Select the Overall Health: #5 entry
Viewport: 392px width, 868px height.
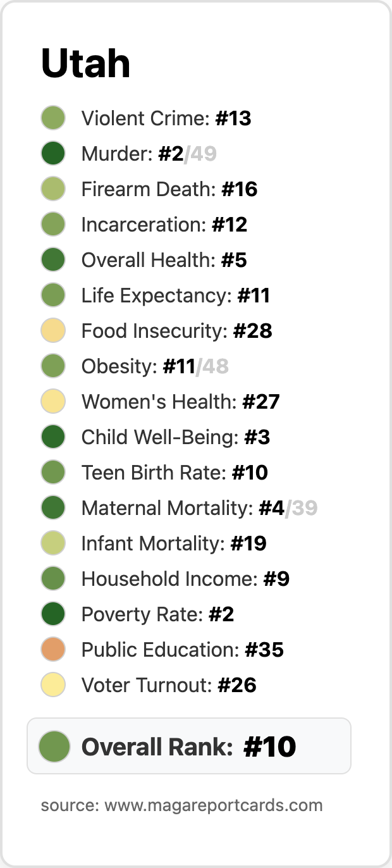click(164, 260)
